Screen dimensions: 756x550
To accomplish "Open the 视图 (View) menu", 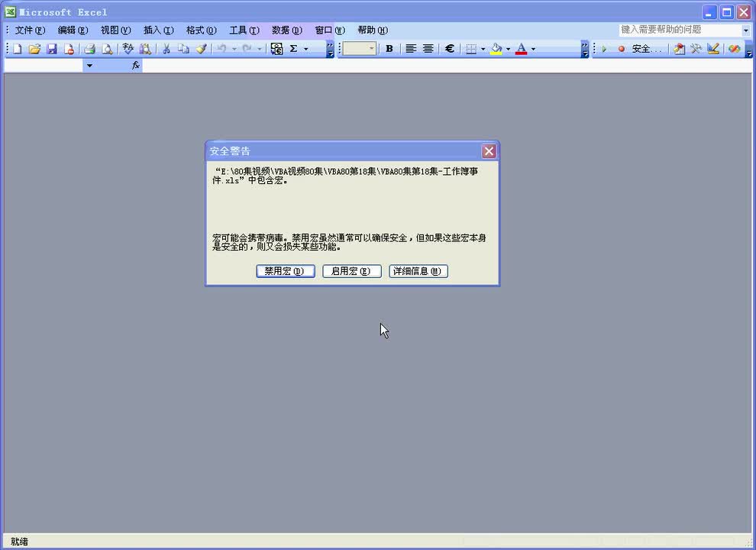I will click(x=116, y=31).
